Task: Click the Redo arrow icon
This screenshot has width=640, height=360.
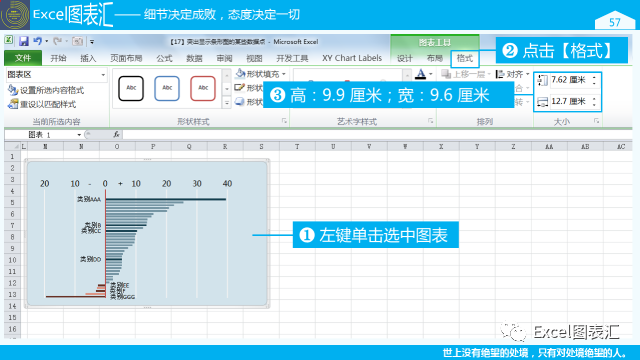Action: tap(58, 41)
